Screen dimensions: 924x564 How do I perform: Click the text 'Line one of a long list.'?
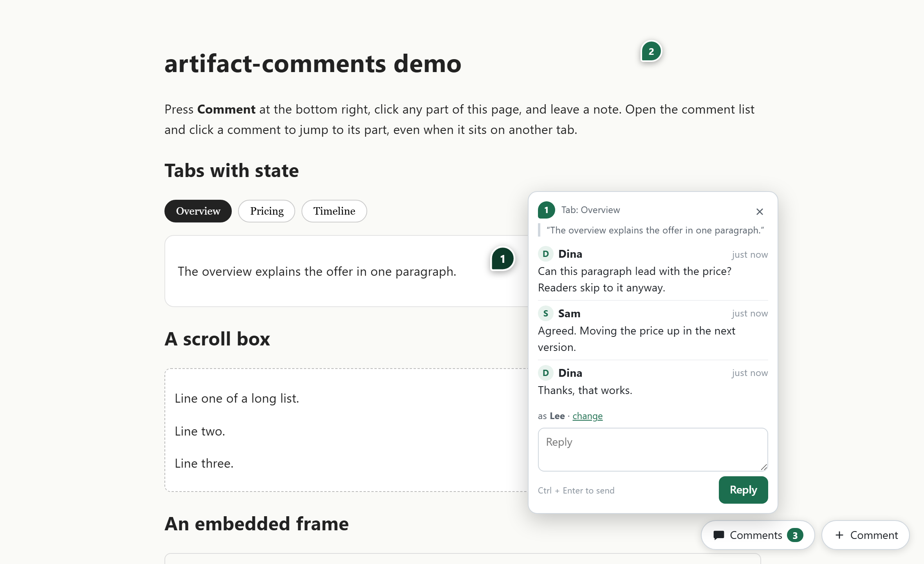coord(237,398)
